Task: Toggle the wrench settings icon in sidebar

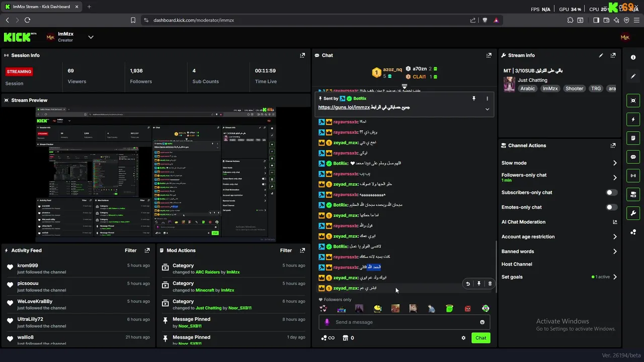Action: pyautogui.click(x=633, y=213)
